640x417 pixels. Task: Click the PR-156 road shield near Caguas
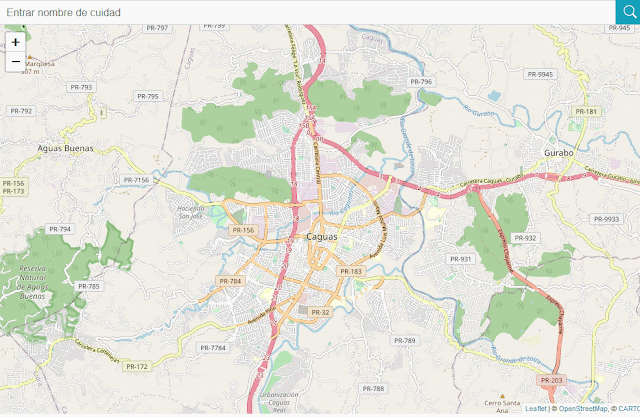[x=243, y=230]
